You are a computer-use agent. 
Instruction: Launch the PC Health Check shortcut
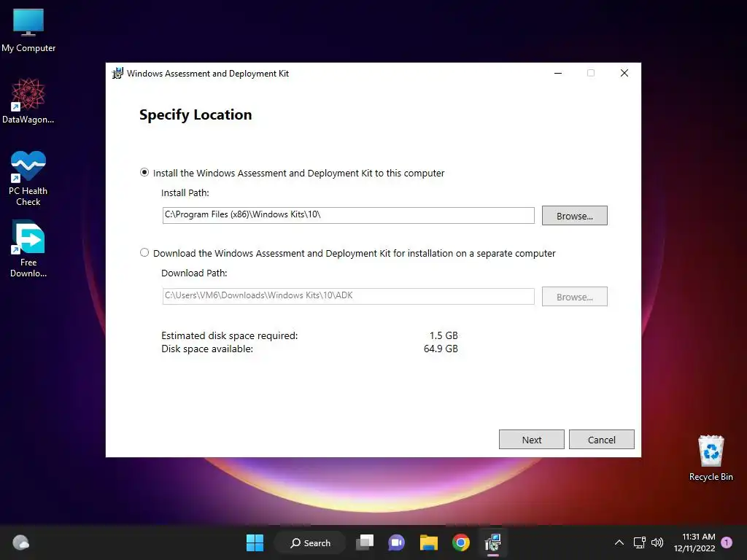point(28,179)
